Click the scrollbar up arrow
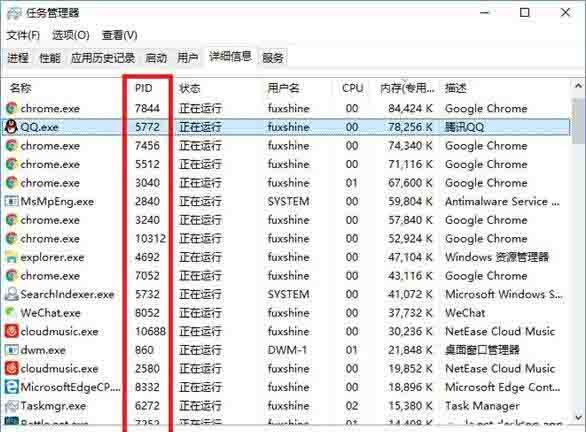 (x=578, y=86)
